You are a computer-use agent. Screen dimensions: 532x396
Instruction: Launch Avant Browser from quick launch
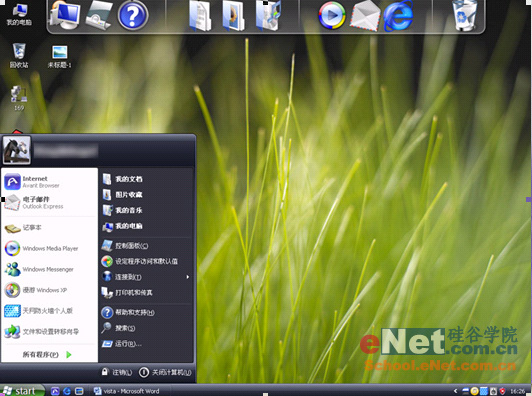point(55,391)
